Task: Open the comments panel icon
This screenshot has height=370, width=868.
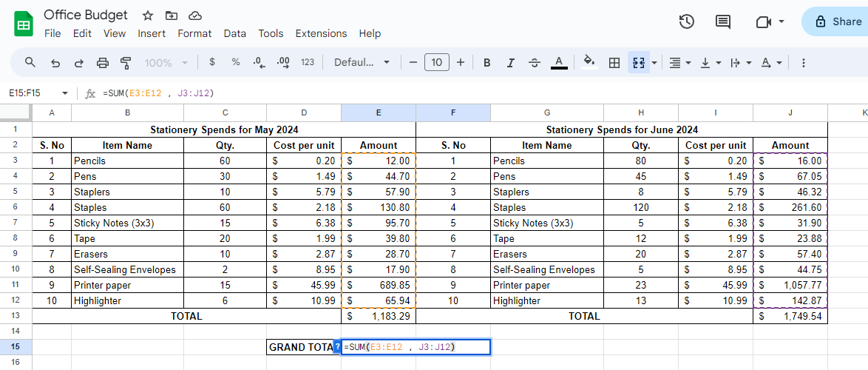Action: pyautogui.click(x=722, y=21)
